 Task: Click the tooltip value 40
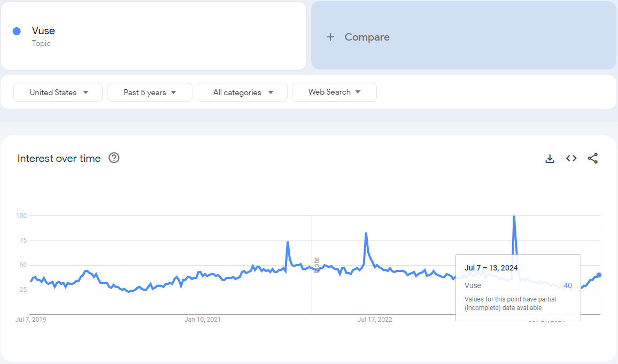pos(568,285)
